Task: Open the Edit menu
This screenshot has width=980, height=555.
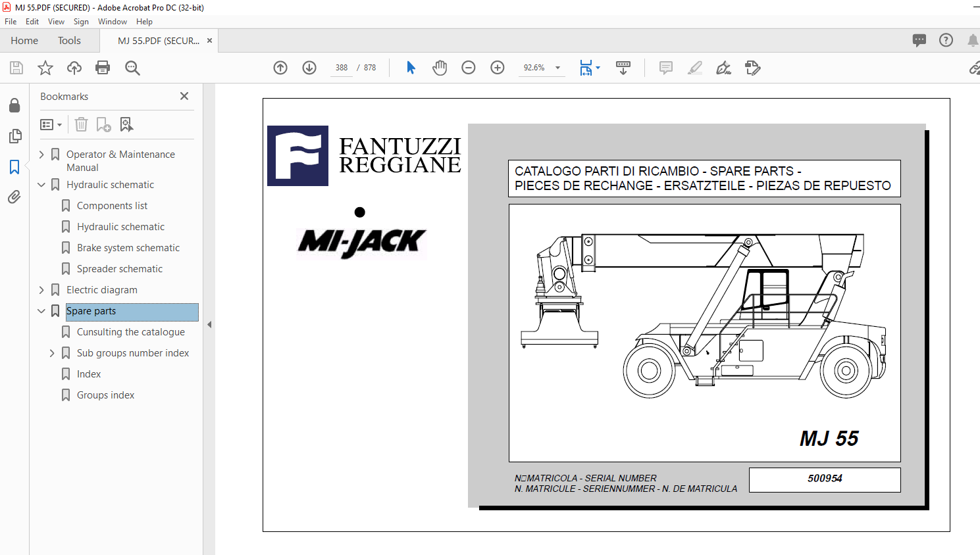Action: pyautogui.click(x=32, y=22)
